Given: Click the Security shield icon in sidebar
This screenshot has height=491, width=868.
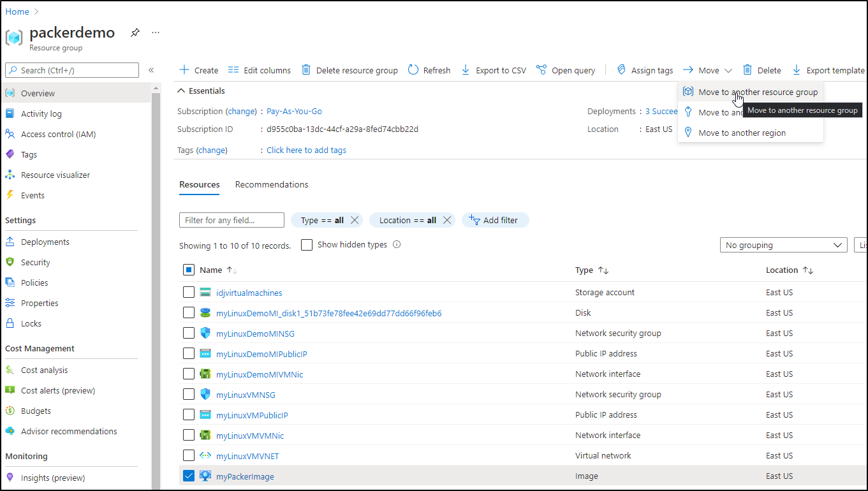Looking at the screenshot, I should click(x=10, y=262).
